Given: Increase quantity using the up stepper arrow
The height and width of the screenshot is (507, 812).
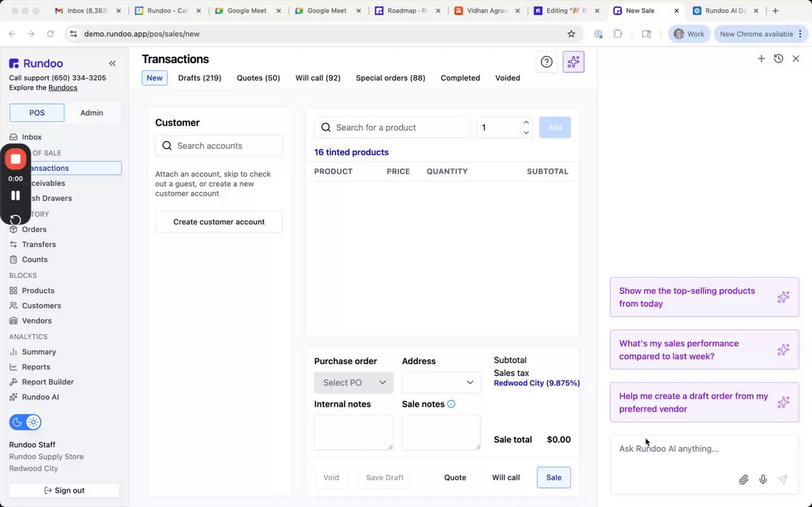Looking at the screenshot, I should pyautogui.click(x=526, y=122).
